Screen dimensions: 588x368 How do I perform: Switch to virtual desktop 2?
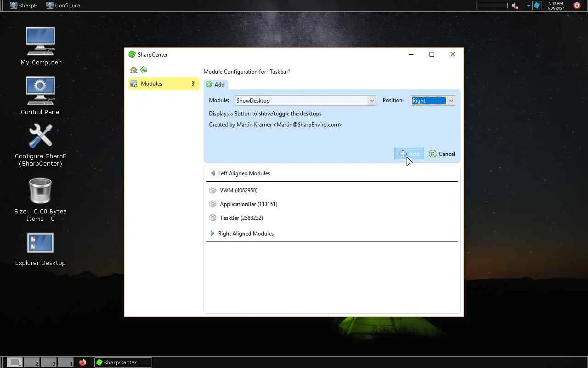tap(32, 362)
